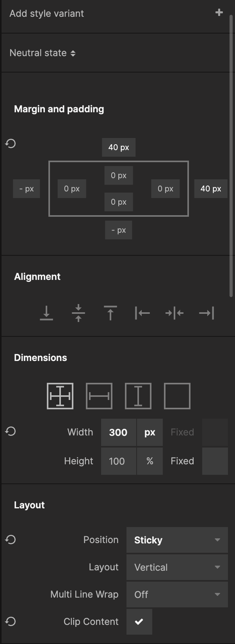This screenshot has height=644, width=235.
Task: Click the height unit percent button
Action: 150,461
